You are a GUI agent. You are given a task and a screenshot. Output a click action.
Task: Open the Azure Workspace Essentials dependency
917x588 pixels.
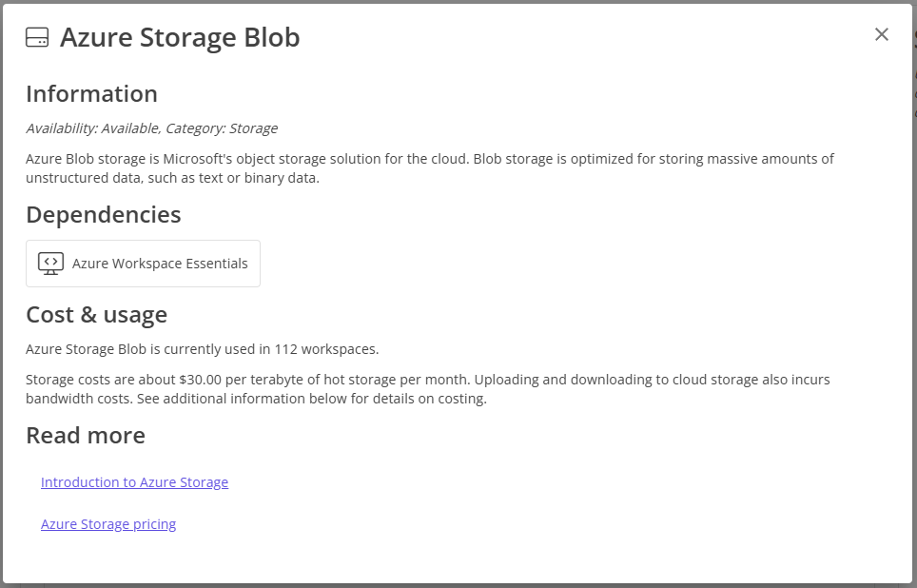point(143,264)
